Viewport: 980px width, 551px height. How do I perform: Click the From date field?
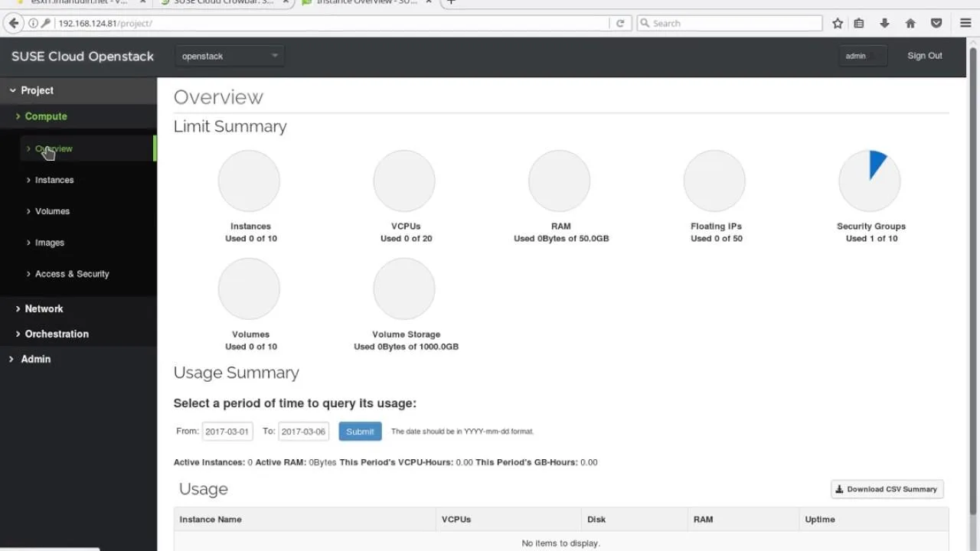click(227, 432)
